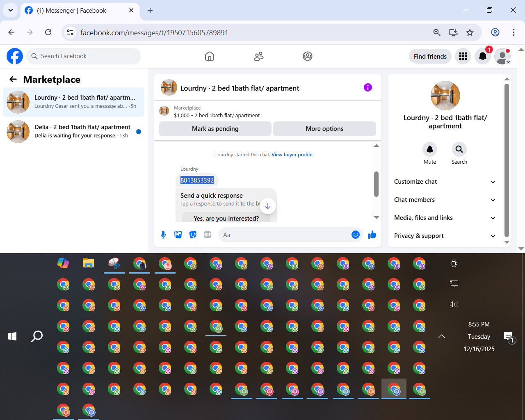Open Chrome zoom magnifier in the address bar
The width and height of the screenshot is (525, 420).
[437, 32]
